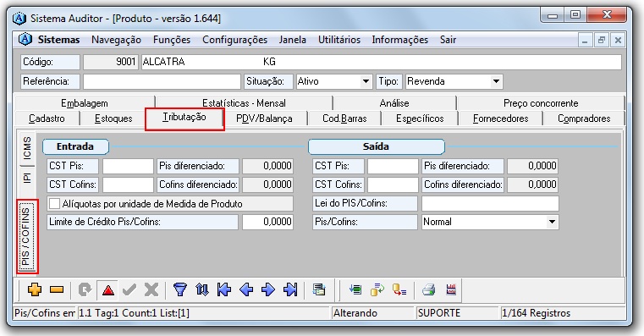Click the database with green arrows icon
The height and width of the screenshot is (336, 644).
point(377,289)
